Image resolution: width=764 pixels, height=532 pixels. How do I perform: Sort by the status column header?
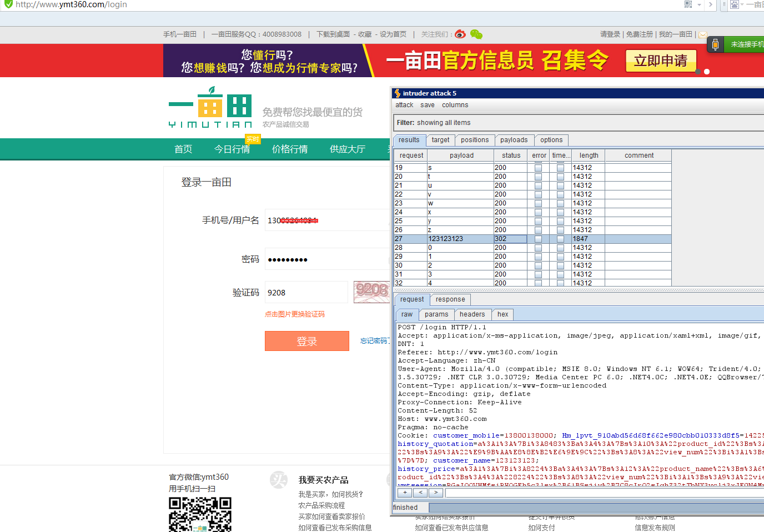(511, 155)
